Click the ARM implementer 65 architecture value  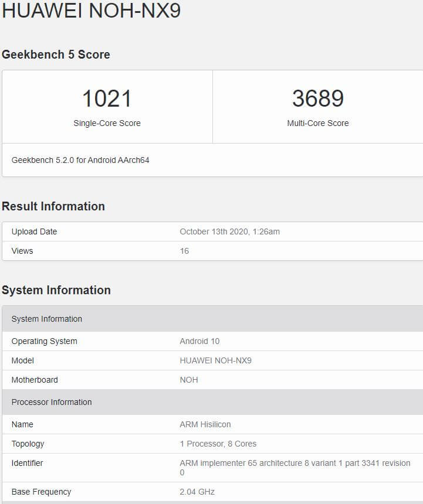[295, 468]
